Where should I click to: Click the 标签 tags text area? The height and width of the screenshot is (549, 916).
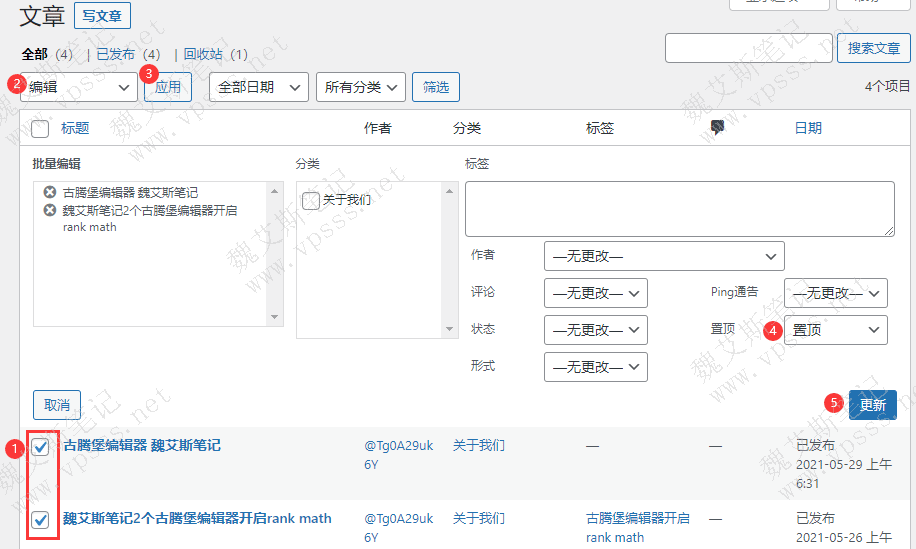(679, 208)
